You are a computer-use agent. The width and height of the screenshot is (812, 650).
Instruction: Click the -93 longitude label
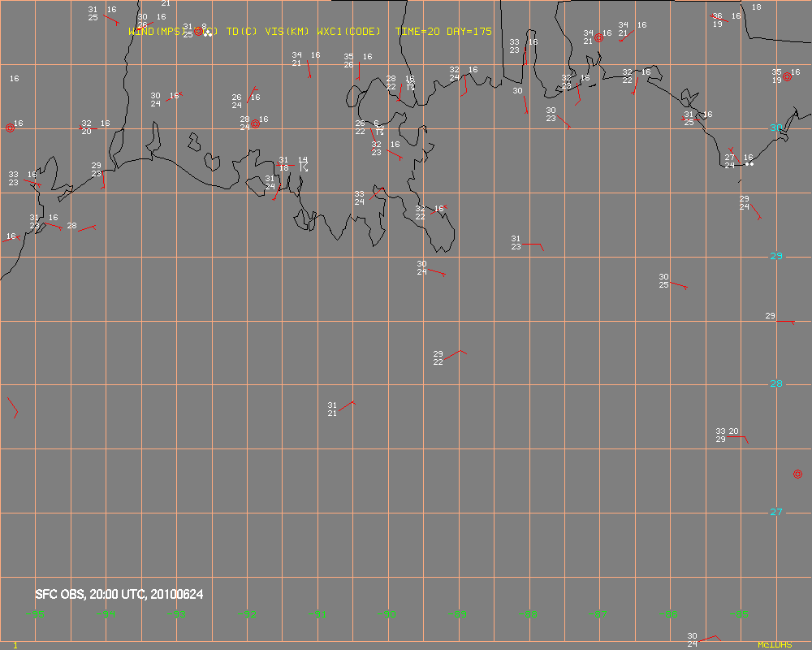[x=176, y=614]
